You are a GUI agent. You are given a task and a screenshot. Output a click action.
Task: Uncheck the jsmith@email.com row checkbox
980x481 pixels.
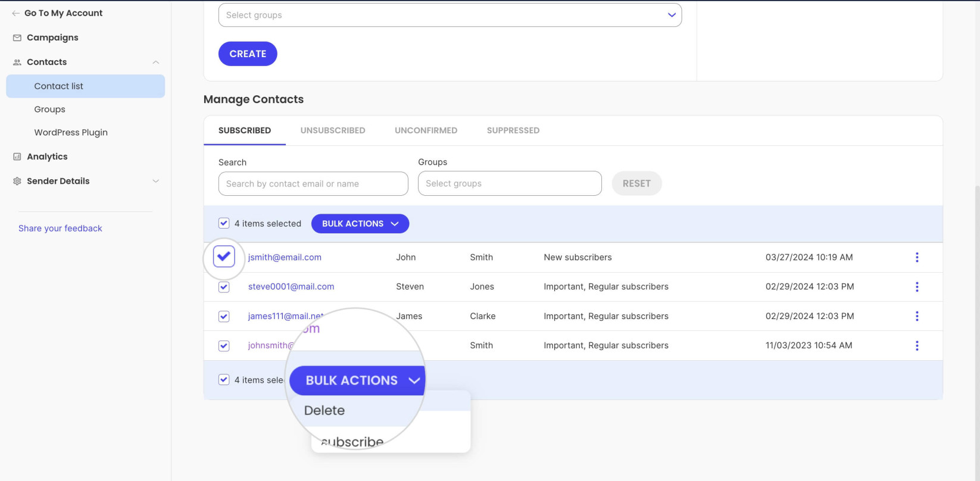click(224, 257)
